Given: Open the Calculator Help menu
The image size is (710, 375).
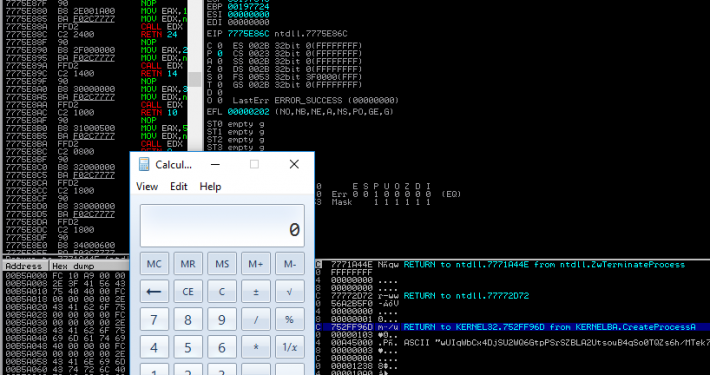Looking at the screenshot, I should coord(211,187).
